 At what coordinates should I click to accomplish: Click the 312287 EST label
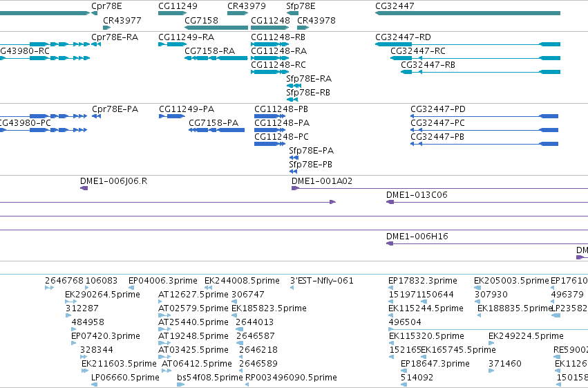point(82,308)
